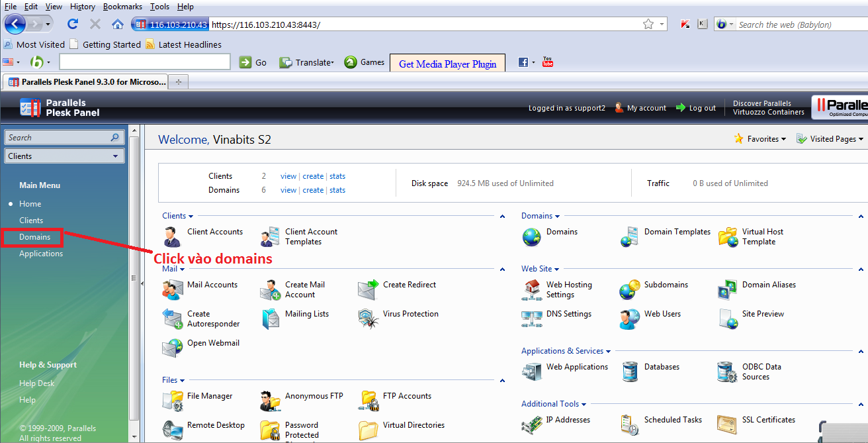Viewport: 868px width, 443px height.
Task: Click the browser Back button
Action: [15, 25]
